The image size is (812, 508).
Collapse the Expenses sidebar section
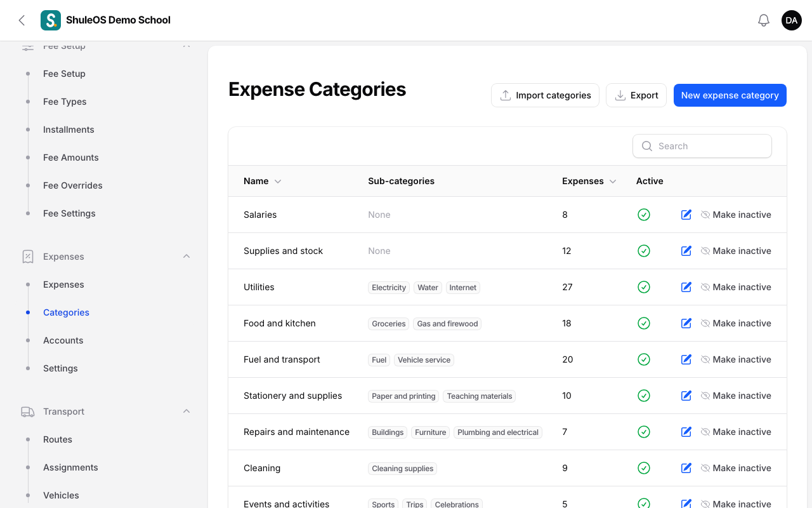(187, 257)
